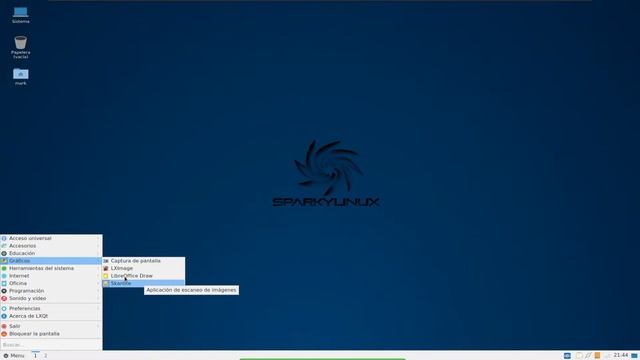
Task: Open the clipboard tray icon
Action: 579,356
